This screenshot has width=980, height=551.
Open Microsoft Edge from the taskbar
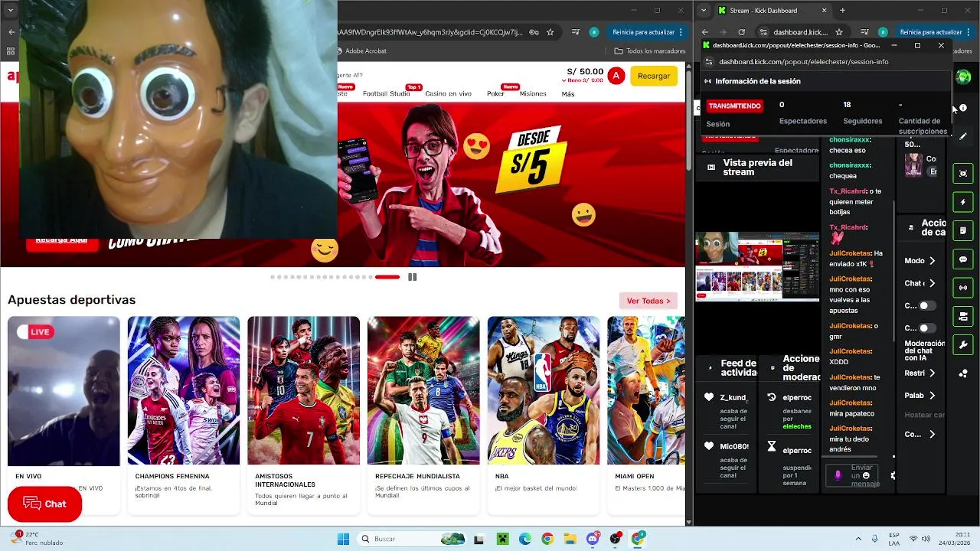(x=525, y=539)
